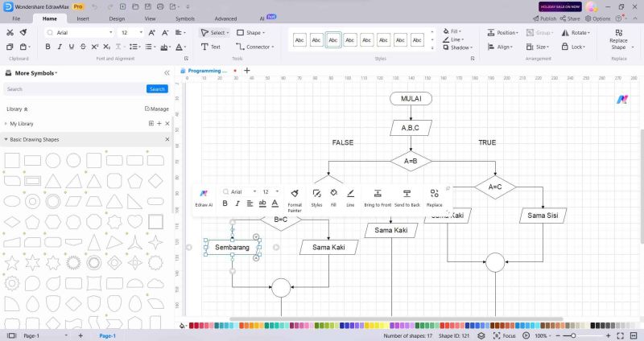
Task: Click Manage in the Library panel
Action: [x=157, y=109]
